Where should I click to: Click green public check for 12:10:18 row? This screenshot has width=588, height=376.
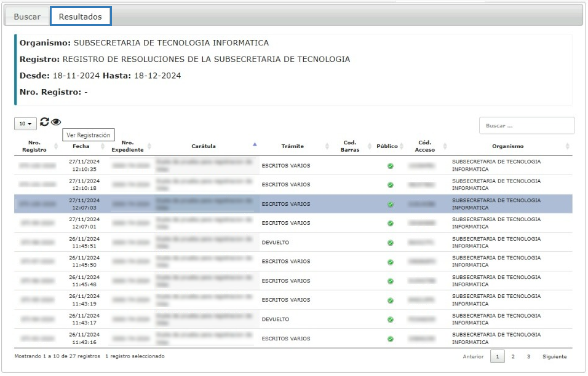coord(390,185)
